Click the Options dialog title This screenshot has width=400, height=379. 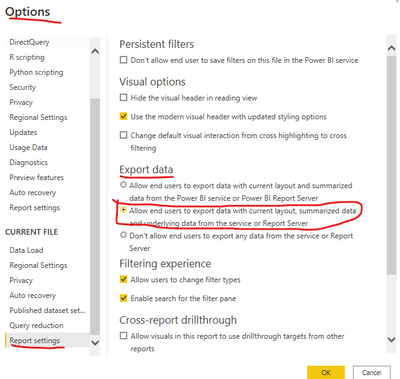[x=27, y=12]
